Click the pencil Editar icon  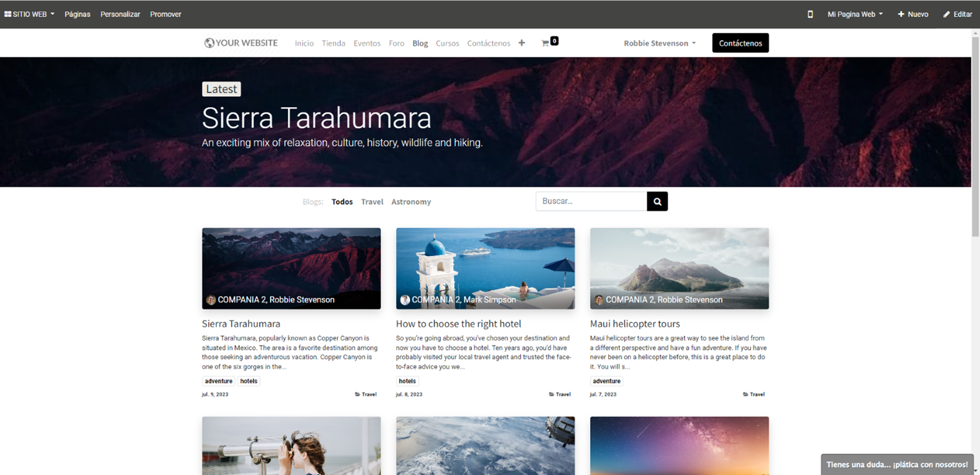coord(946,14)
